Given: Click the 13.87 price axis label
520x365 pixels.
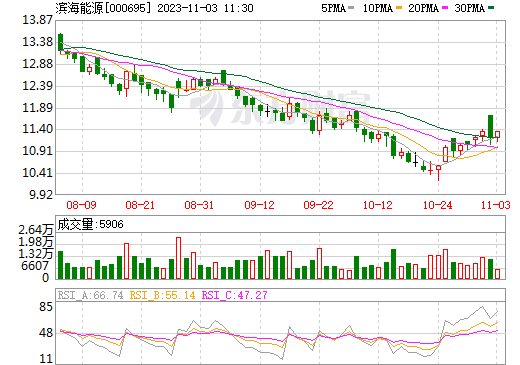Looking at the screenshot, I should 37,20.
